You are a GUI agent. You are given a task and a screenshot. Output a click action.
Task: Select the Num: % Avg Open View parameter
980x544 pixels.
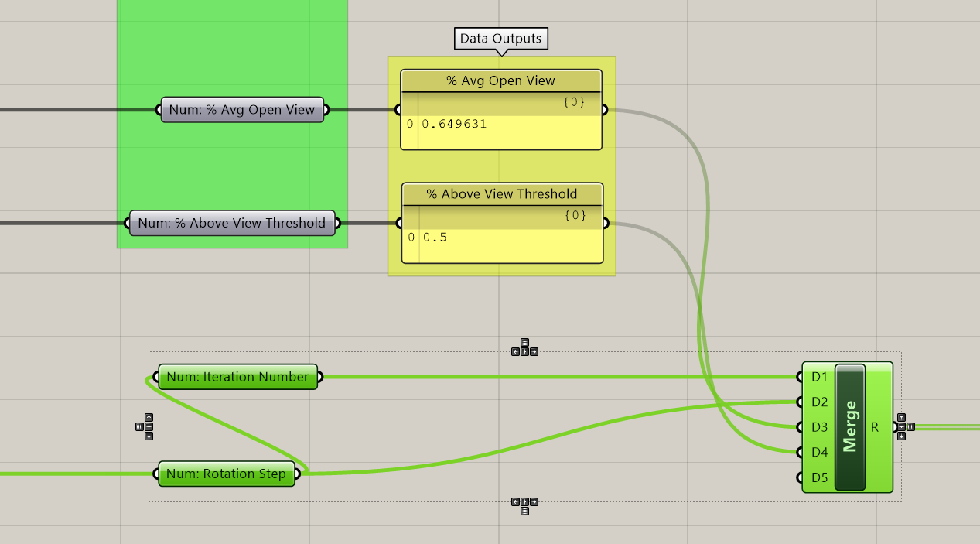(242, 110)
